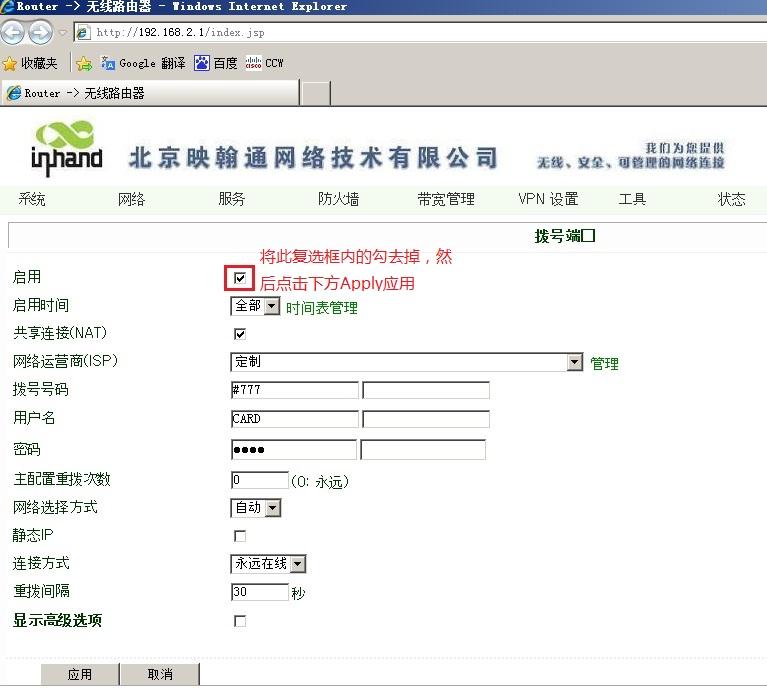Uncheck the 启用 checkbox
Image resolution: width=767 pixels, height=695 pixels.
240,278
